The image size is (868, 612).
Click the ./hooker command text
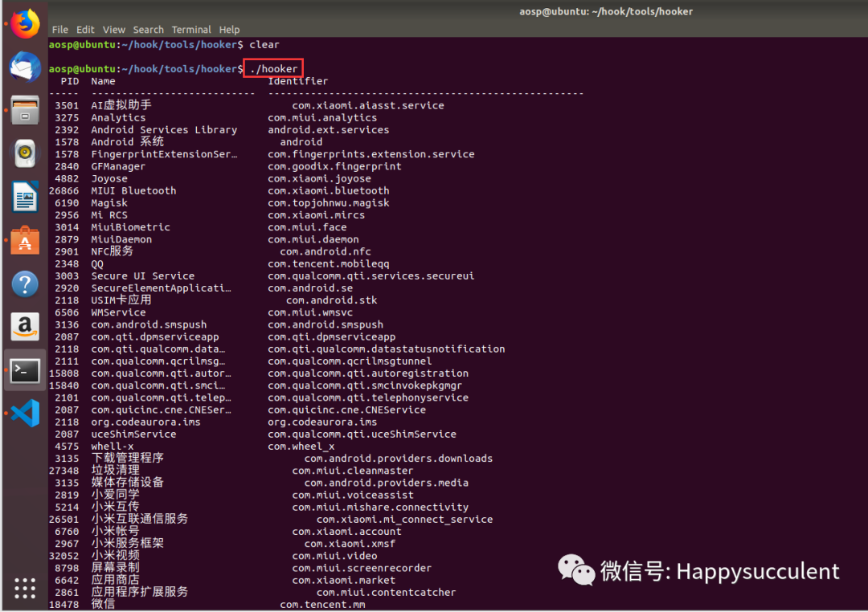pyautogui.click(x=273, y=68)
